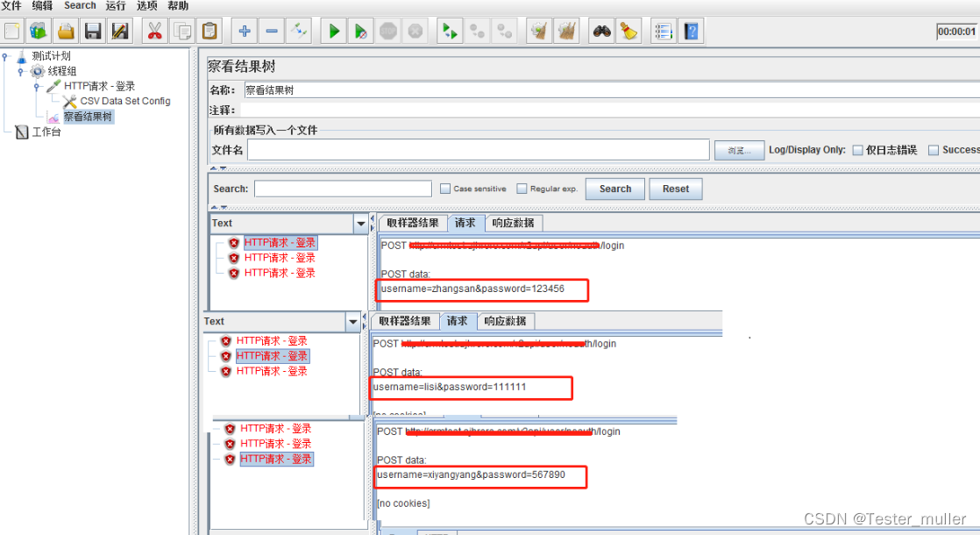Collapse all nodes with minus icon
Screen dimensions: 980x535
[272, 31]
